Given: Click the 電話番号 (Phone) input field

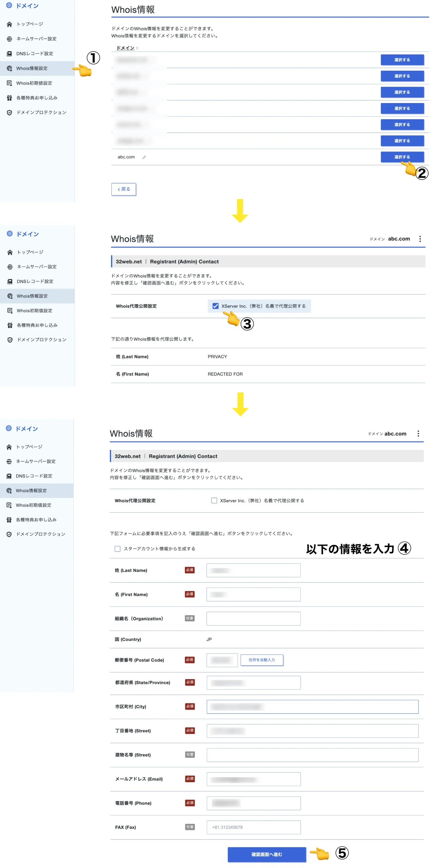Looking at the screenshot, I should [253, 803].
